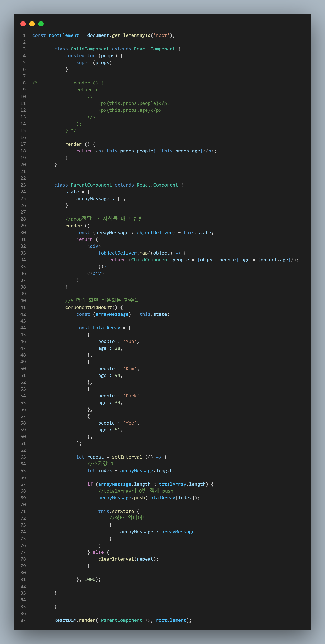Click line number 62 in the gutter

coord(23,450)
